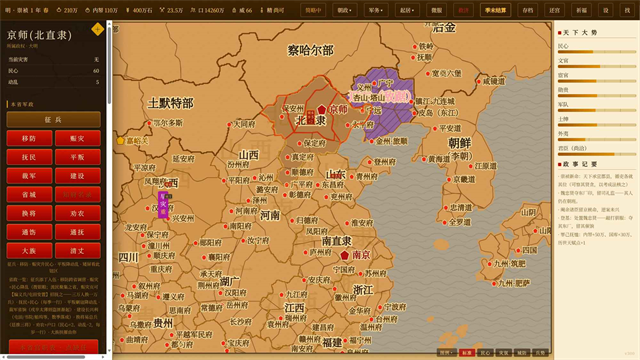Select the 九州·筑肥 marker

490,264
